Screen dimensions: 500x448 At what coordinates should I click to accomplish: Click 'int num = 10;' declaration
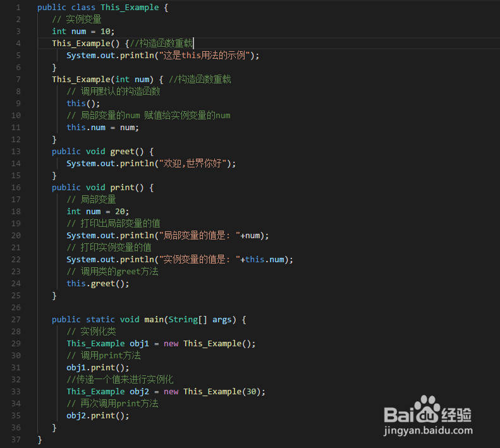click(83, 31)
